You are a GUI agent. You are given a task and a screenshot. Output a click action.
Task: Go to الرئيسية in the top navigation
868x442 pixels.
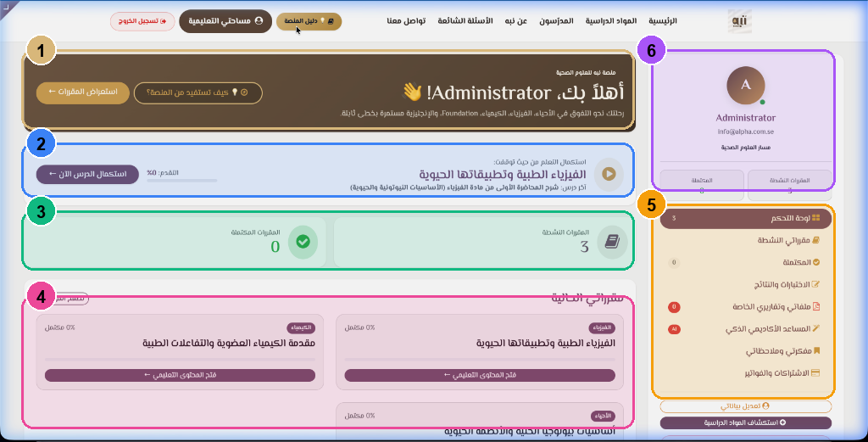pos(663,21)
